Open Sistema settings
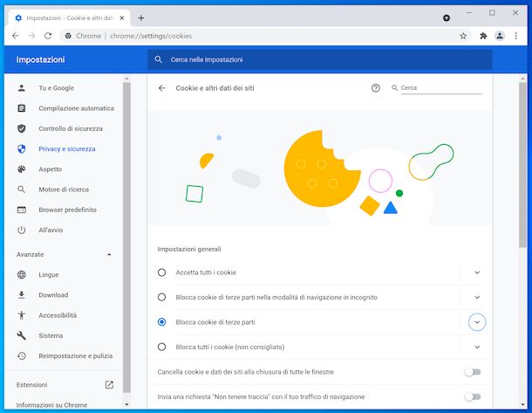 [51, 335]
